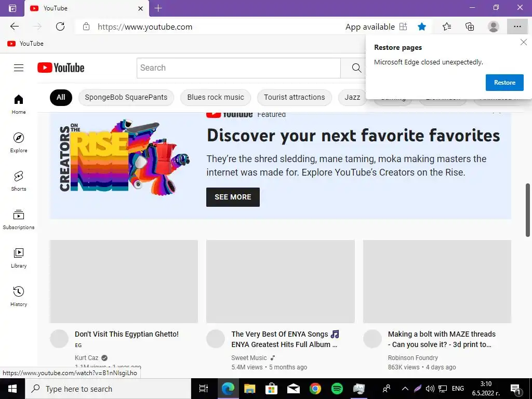Image resolution: width=532 pixels, height=399 pixels.
Task: Open the Egyptian Ghetto video thumbnail
Action: pyautogui.click(x=124, y=281)
